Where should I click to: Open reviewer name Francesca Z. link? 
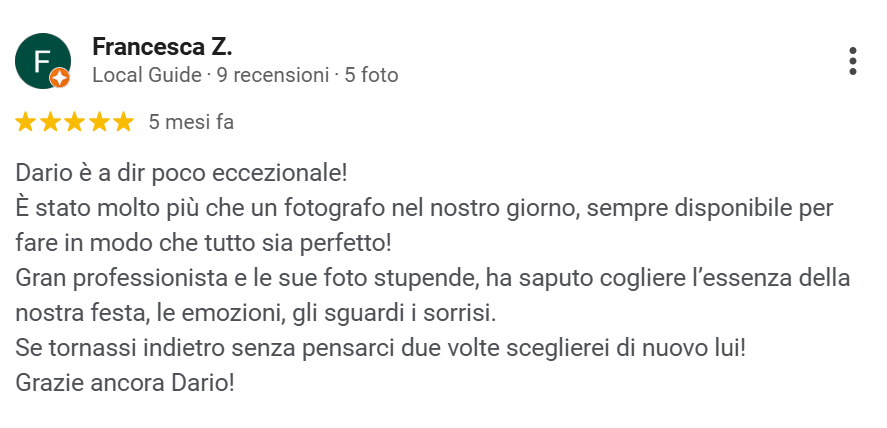tap(161, 46)
